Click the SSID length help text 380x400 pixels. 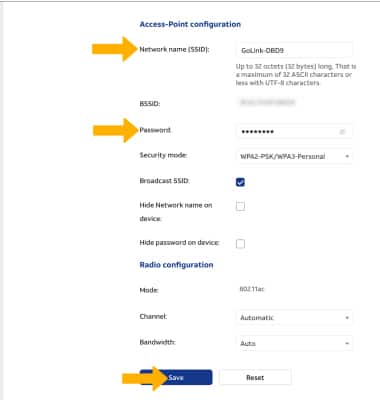[x=296, y=74]
